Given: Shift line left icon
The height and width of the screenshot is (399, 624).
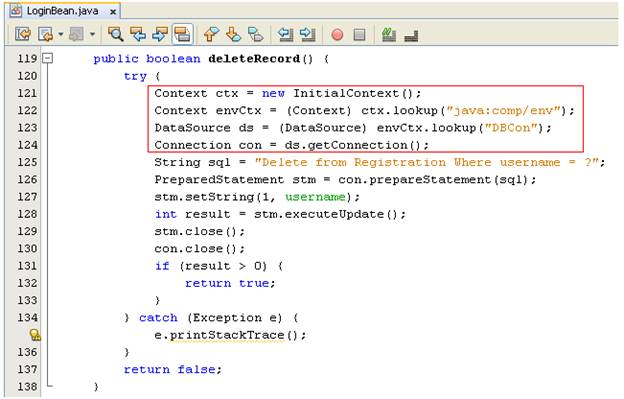Looking at the screenshot, I should coord(285,34).
